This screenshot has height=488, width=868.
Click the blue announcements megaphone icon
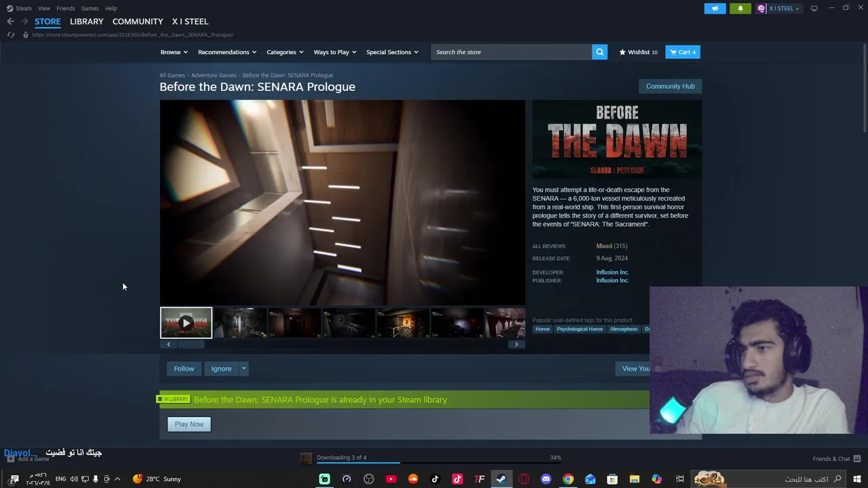pos(715,8)
